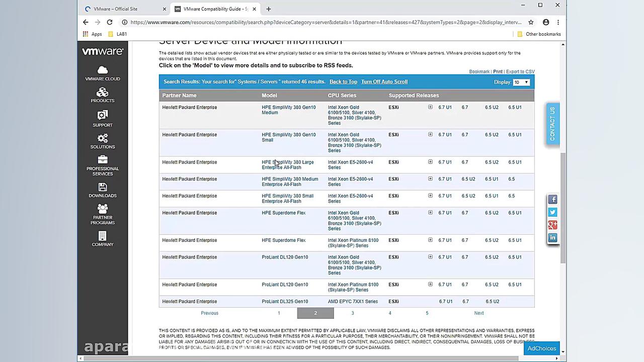Image resolution: width=644 pixels, height=362 pixels.
Task: Click the Back to Top link
Action: point(343,81)
